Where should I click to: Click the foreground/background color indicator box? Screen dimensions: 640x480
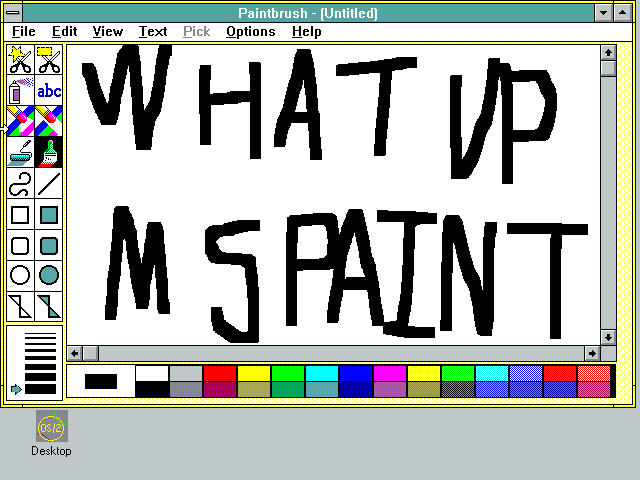[x=101, y=381]
